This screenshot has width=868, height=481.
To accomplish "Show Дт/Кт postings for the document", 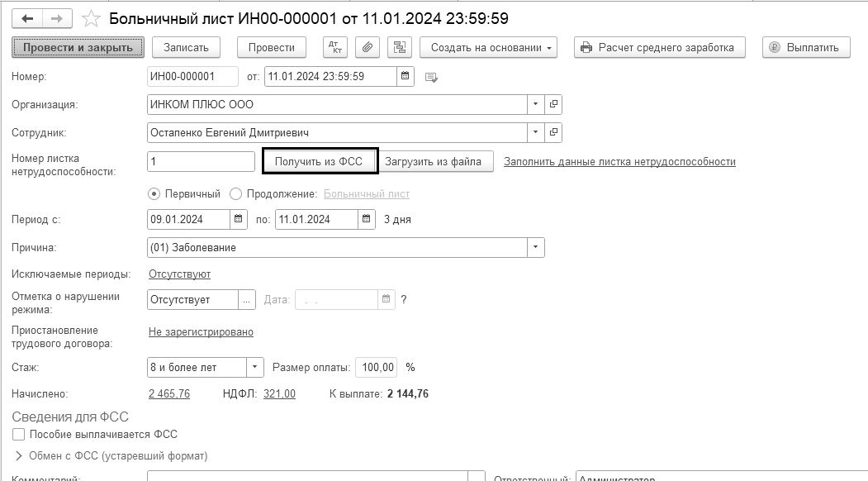I will point(335,48).
